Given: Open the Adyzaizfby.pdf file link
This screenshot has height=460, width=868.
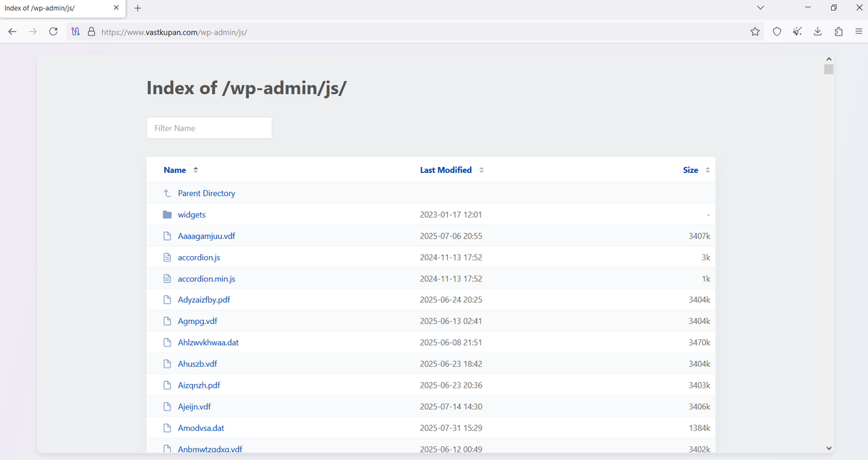Looking at the screenshot, I should [x=204, y=299].
